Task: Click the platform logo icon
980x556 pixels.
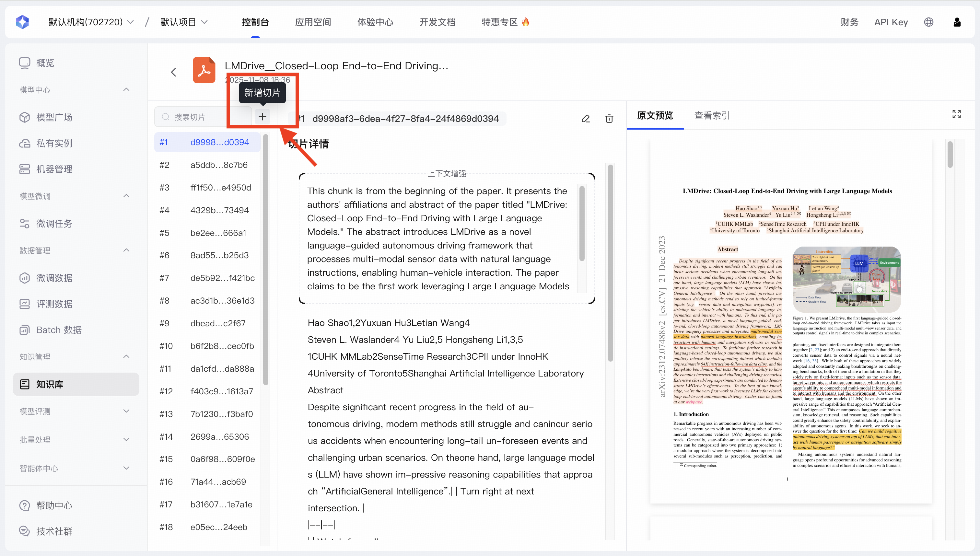Action: pos(23,22)
